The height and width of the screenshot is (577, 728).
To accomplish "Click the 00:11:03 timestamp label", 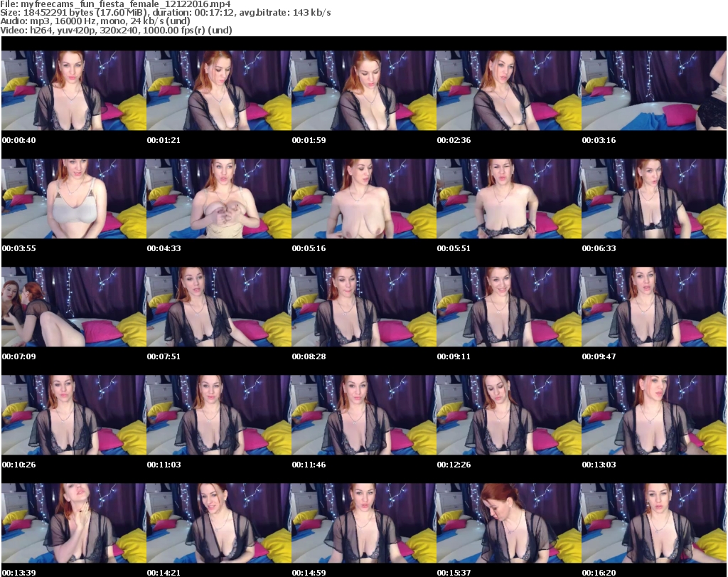I will click(164, 465).
